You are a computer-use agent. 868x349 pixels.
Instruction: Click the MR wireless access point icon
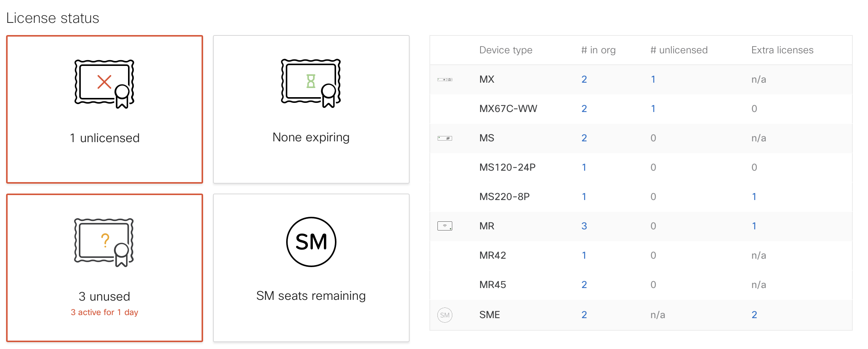click(445, 226)
